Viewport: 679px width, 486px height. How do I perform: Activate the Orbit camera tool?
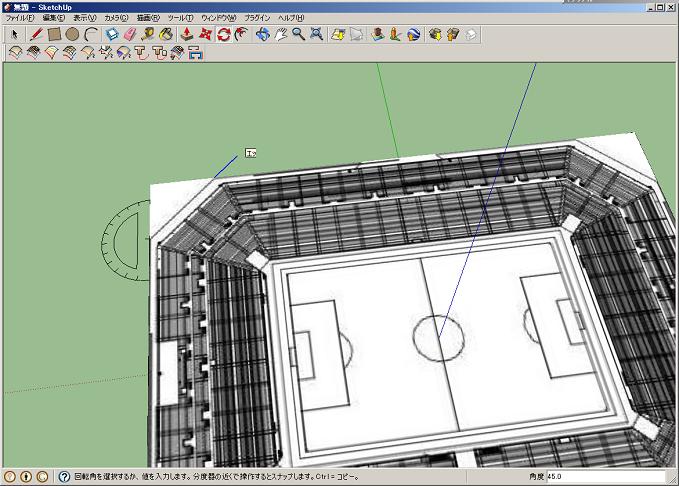pyautogui.click(x=262, y=34)
